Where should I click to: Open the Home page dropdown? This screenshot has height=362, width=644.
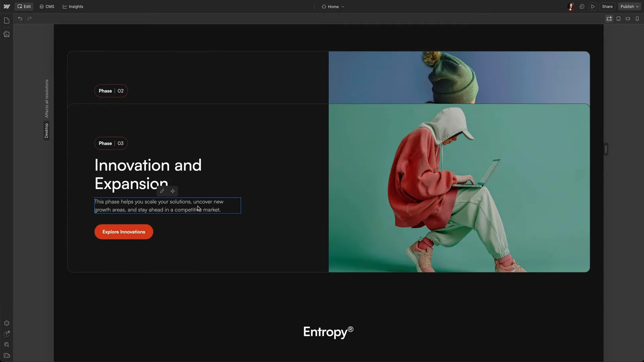(x=333, y=6)
